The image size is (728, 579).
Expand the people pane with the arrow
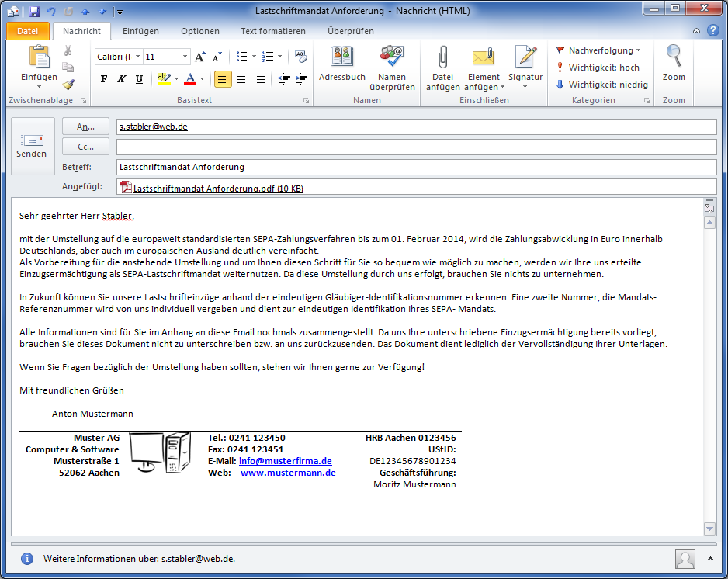[710, 559]
